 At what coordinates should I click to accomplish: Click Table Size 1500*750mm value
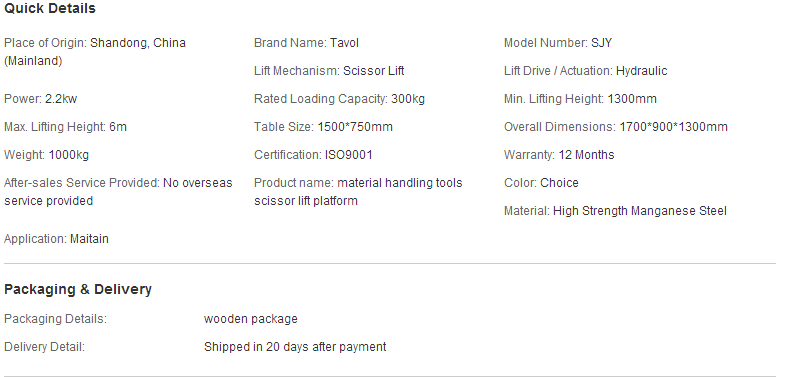click(355, 127)
